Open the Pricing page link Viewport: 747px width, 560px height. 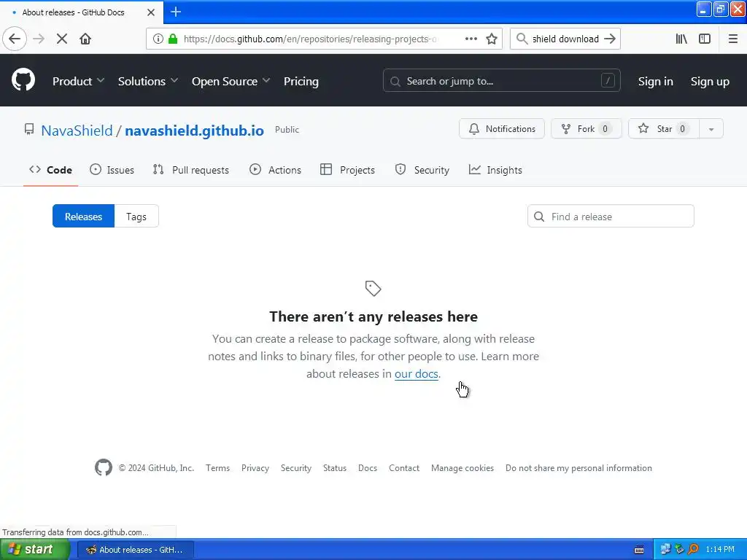(x=301, y=82)
